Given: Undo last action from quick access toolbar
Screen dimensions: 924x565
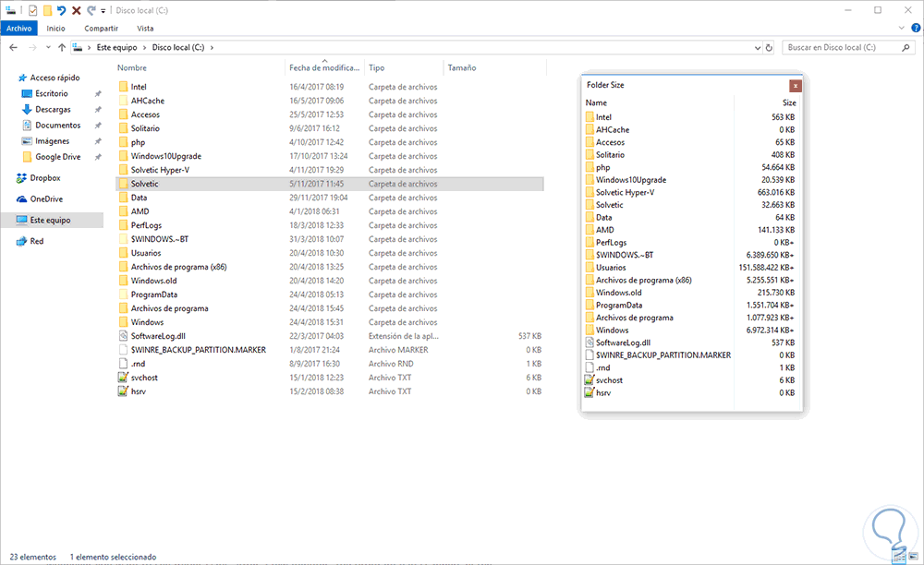Looking at the screenshot, I should pyautogui.click(x=62, y=11).
